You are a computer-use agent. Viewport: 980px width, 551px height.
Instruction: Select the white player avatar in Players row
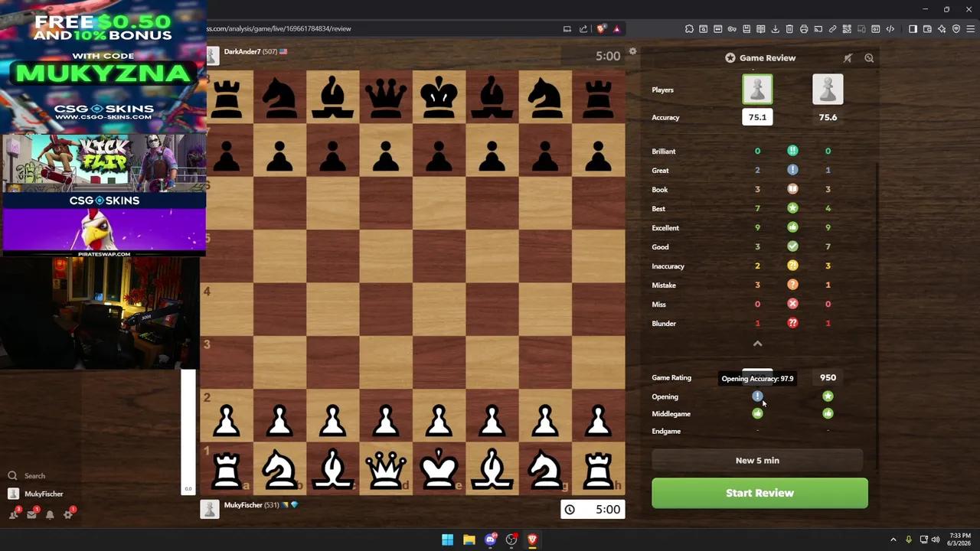point(757,90)
